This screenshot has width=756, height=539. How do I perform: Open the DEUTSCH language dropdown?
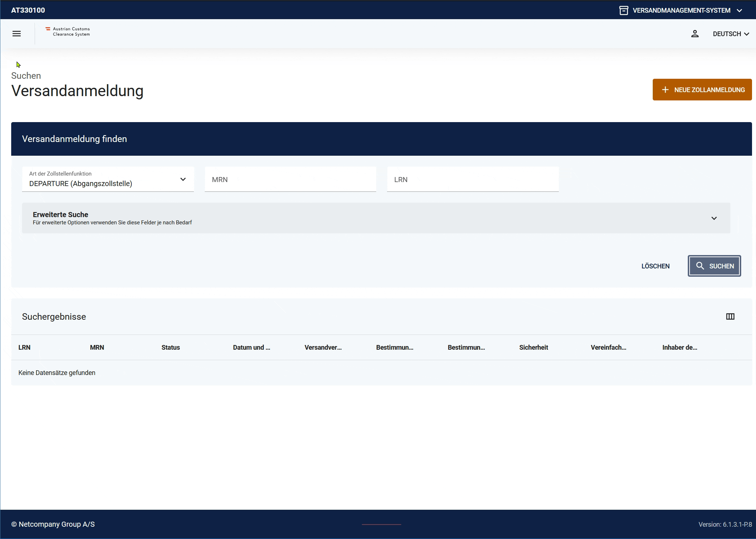click(x=731, y=34)
